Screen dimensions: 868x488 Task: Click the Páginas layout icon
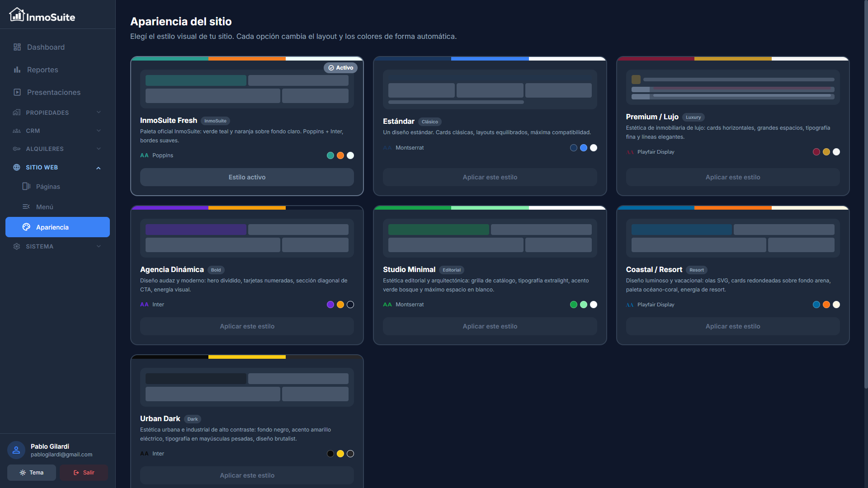[26, 186]
